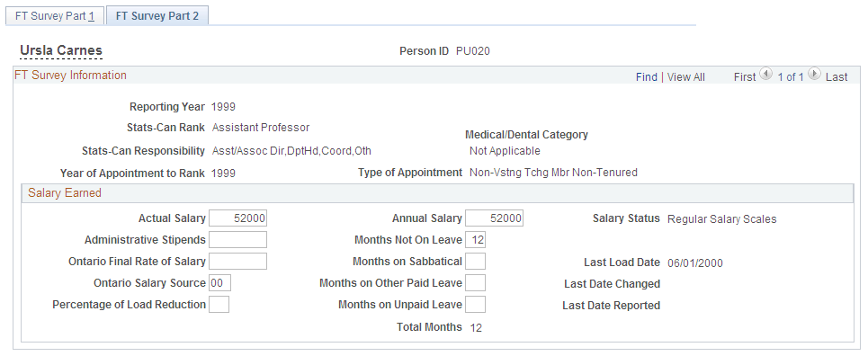Image resolution: width=868 pixels, height=356 pixels.
Task: Edit the Actual Salary field
Action: pyautogui.click(x=237, y=218)
